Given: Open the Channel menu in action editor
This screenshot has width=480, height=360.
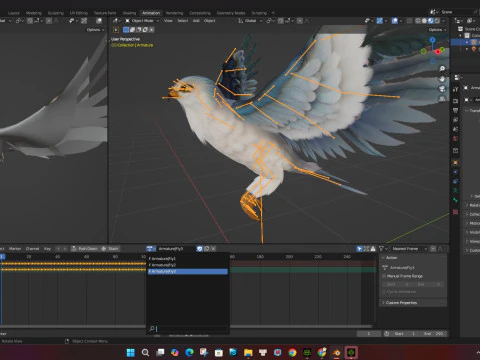Looking at the screenshot, I should point(32,249).
